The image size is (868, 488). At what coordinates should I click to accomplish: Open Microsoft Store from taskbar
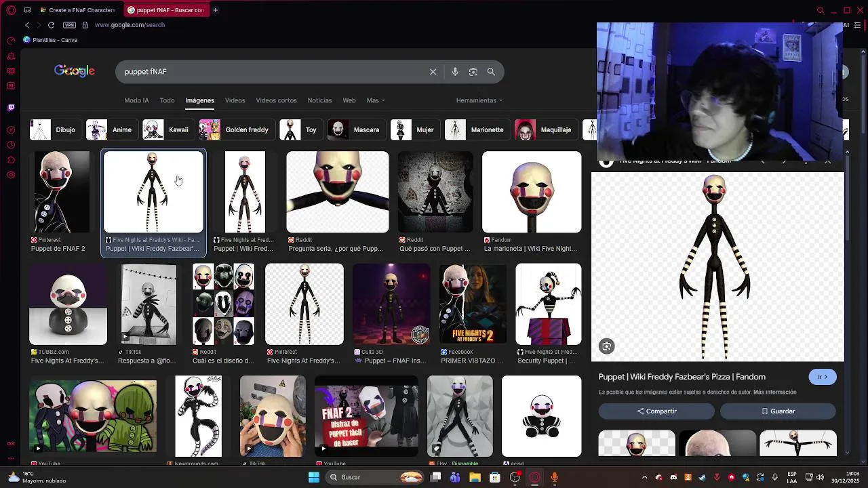[x=495, y=477]
